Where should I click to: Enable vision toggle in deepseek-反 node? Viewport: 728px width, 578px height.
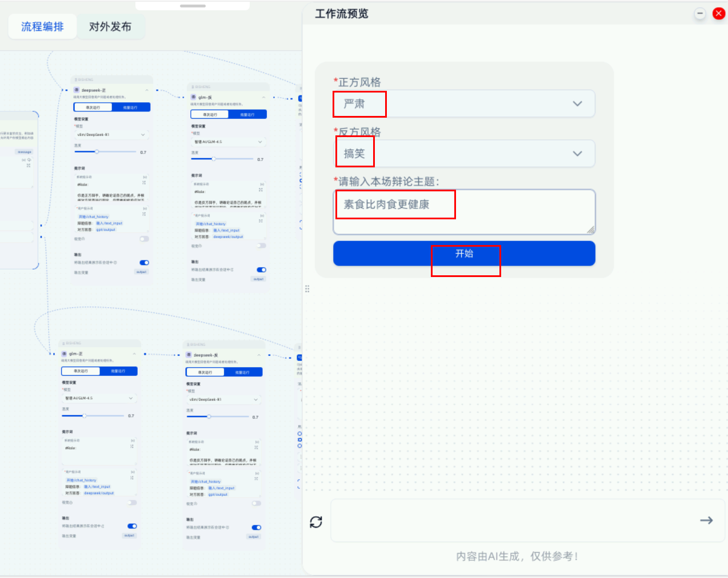[x=257, y=503]
